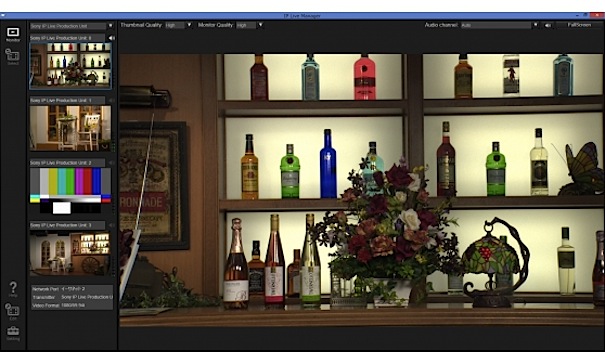
Task: Toggle audio for Production Unit 1 thumbnail
Action: [x=111, y=100]
